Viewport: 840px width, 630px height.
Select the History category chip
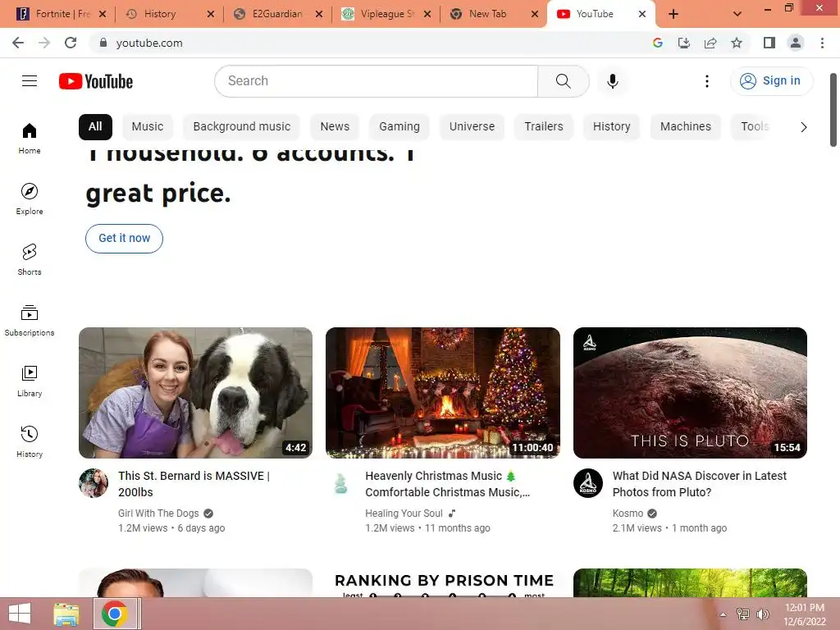point(611,127)
